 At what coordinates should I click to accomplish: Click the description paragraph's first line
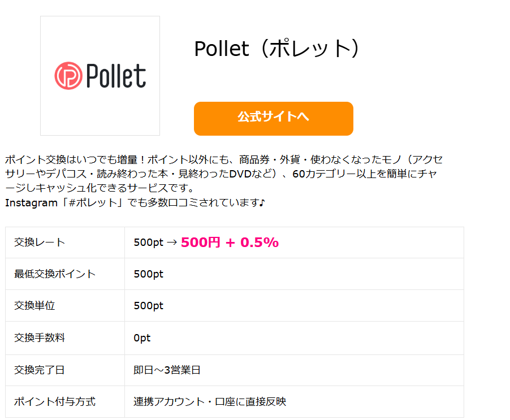224,159
